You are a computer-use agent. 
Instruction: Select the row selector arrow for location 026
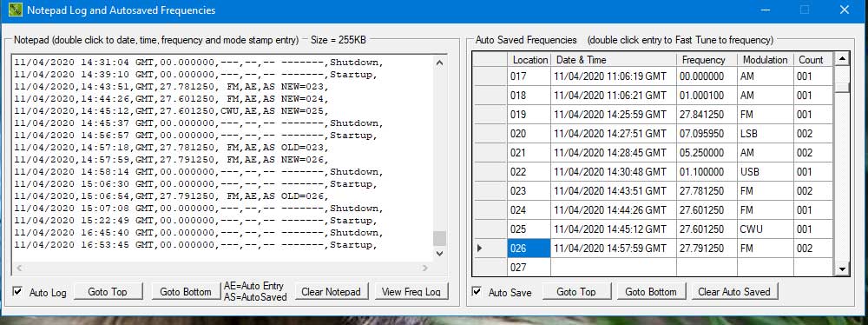pos(490,249)
